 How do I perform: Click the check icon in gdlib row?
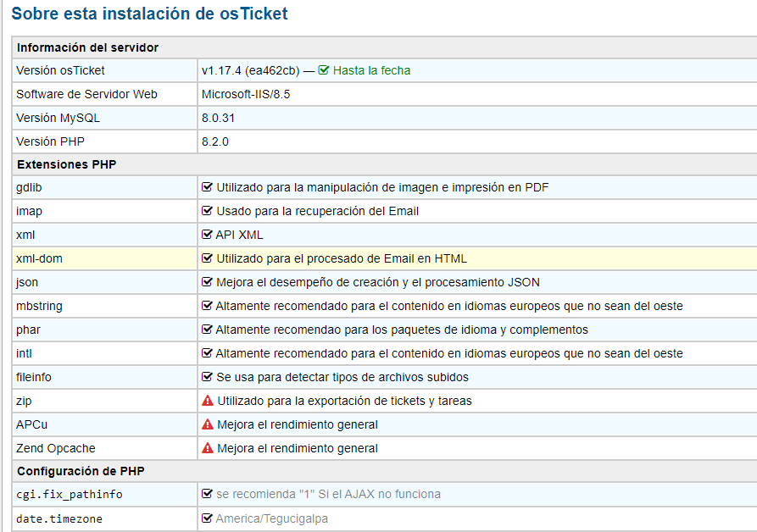click(207, 187)
